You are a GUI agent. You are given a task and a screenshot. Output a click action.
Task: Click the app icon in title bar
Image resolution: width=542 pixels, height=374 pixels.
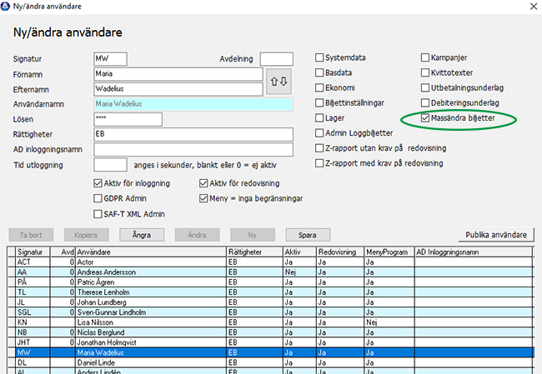pyautogui.click(x=6, y=6)
